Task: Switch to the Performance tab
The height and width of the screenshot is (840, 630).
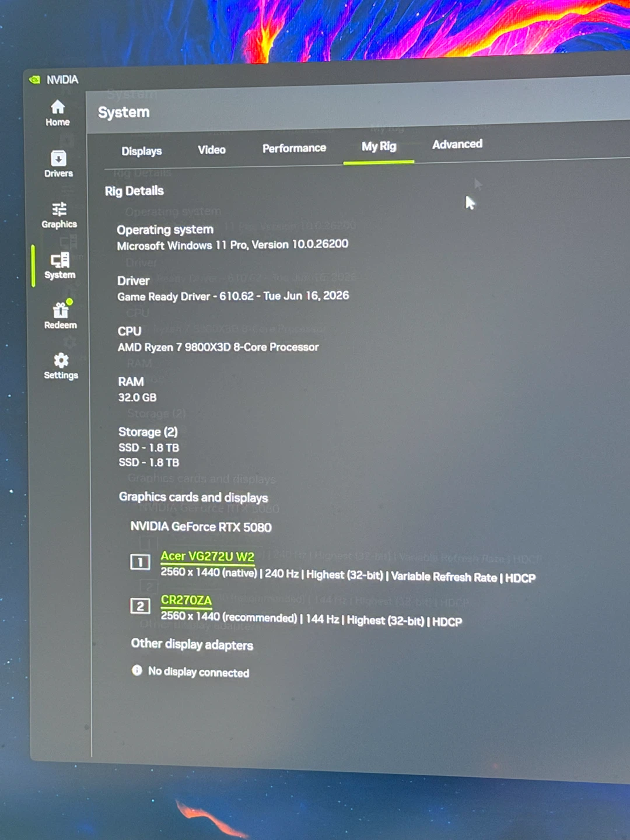Action: click(x=294, y=148)
